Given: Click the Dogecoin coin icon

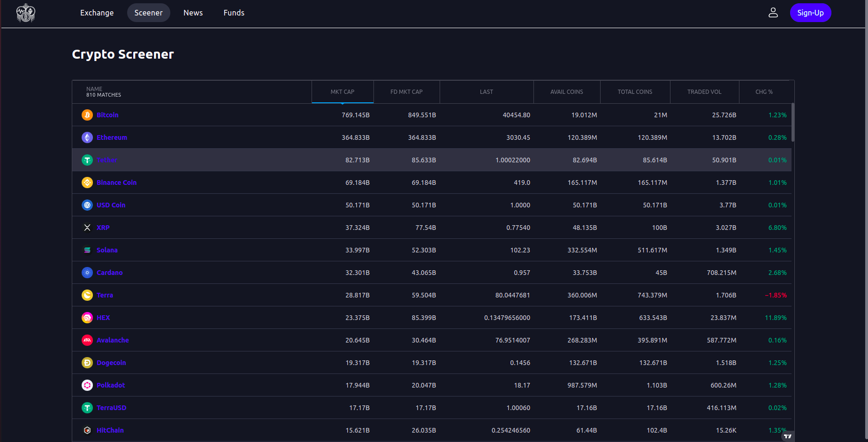Looking at the screenshot, I should click(x=87, y=363).
